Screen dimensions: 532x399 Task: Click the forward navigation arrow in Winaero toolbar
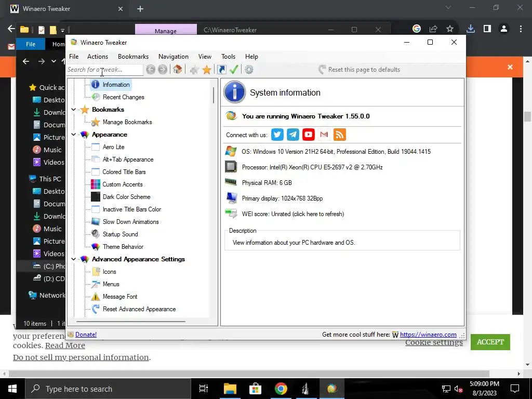[163, 70]
